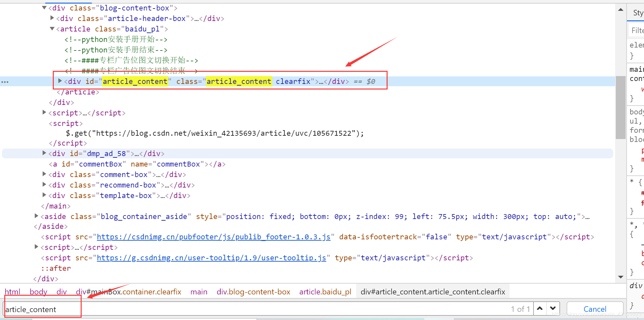The width and height of the screenshot is (644, 320).
Task: Click the DOM tree vertical scrollbar thumb
Action: [x=620, y=108]
